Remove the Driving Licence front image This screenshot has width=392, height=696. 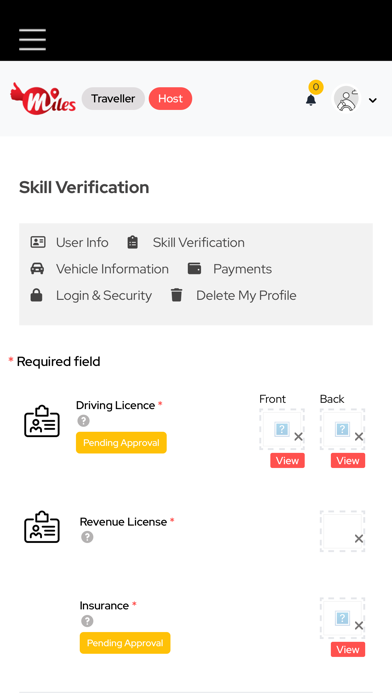298,437
